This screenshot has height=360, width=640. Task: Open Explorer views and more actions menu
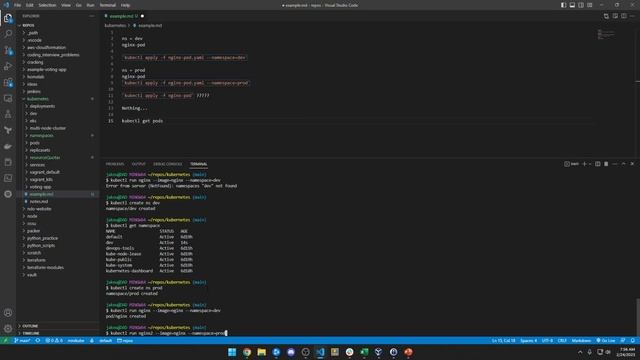click(92, 16)
